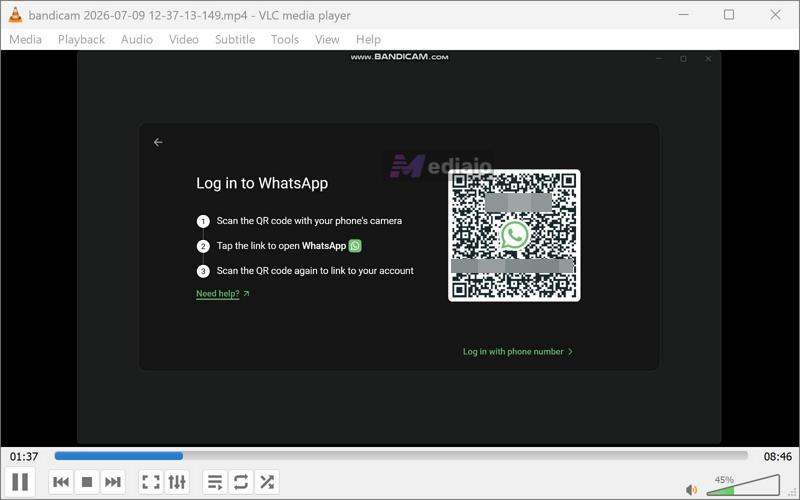Adjust the volume slider at 45%
This screenshot has width=800, height=500.
pyautogui.click(x=743, y=485)
